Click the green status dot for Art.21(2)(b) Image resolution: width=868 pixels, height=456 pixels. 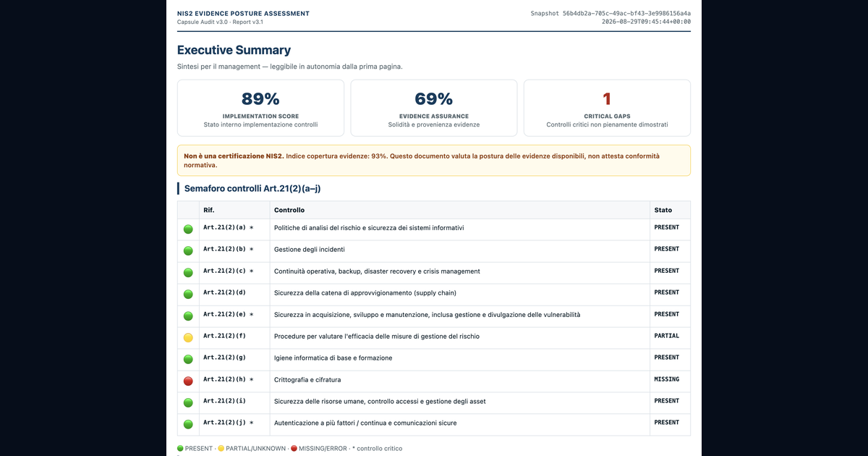[188, 251]
